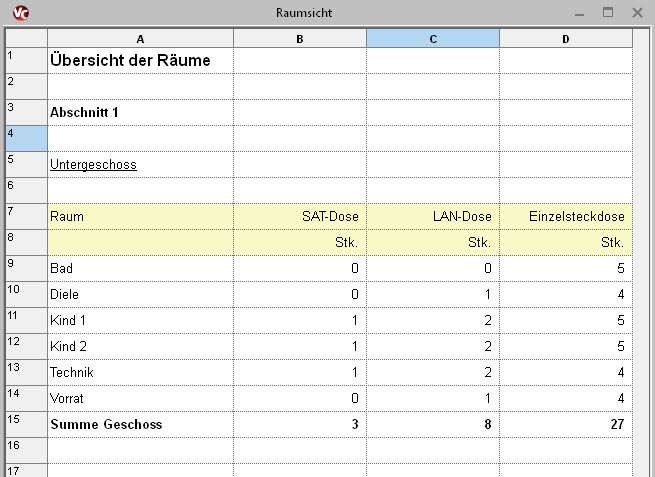
Task: Maximize the Raumsicht window
Action: pos(607,12)
